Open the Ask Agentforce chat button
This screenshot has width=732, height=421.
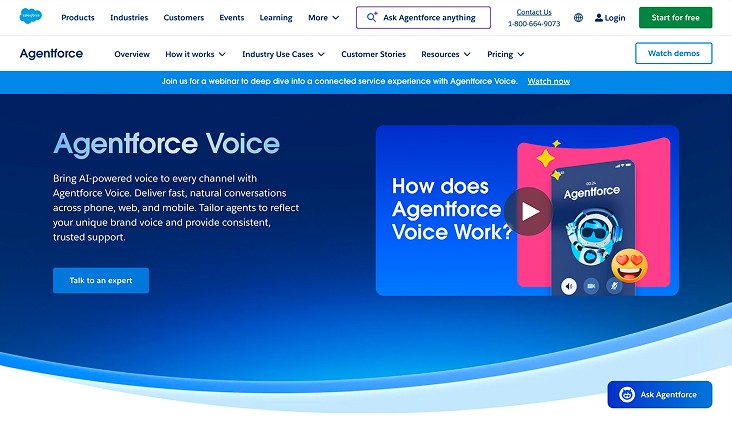(660, 394)
